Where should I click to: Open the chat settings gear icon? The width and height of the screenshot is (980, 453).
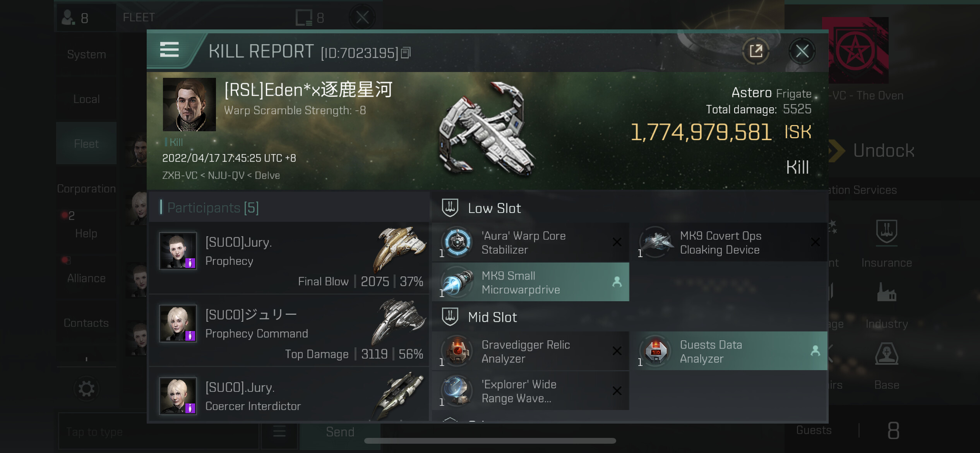tap(86, 388)
